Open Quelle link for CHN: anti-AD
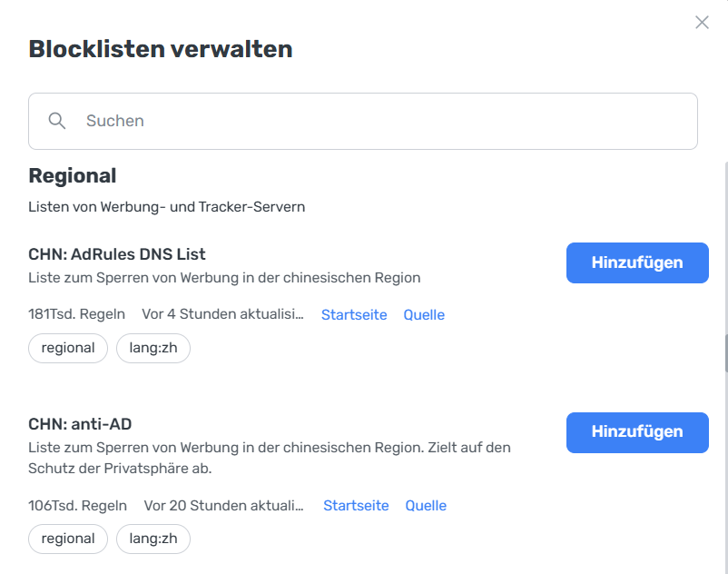 click(426, 505)
